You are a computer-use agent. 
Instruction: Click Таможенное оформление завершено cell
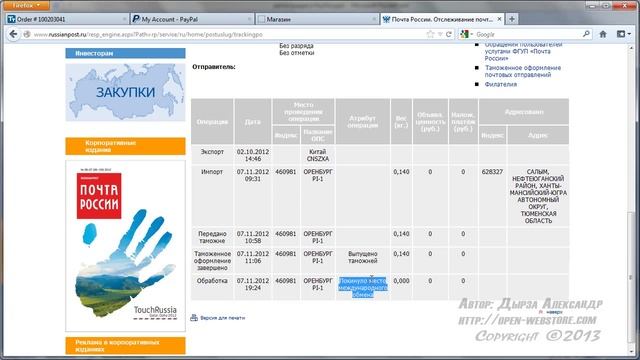pyautogui.click(x=212, y=260)
